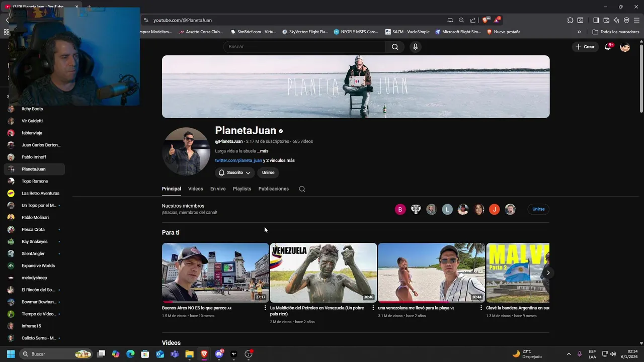The width and height of the screenshot is (644, 362).
Task: Open Brave Rewards triangle icon
Action: [497, 20]
